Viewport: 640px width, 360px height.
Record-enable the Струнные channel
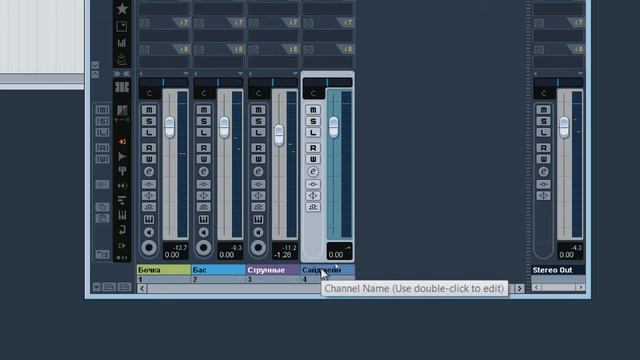point(258,248)
